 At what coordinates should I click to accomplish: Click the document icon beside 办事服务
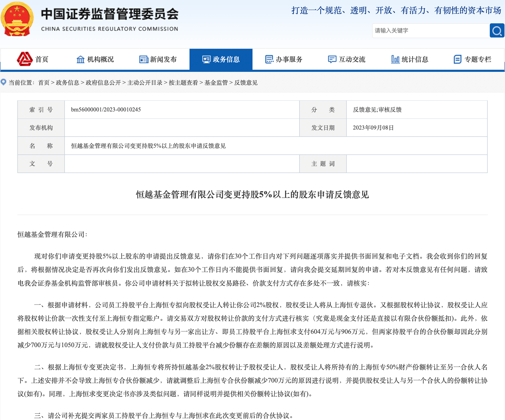269,59
